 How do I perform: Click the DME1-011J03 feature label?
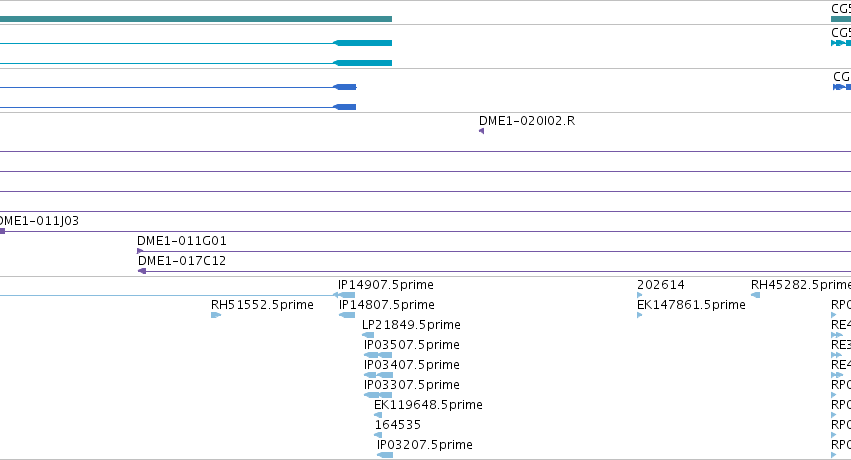click(x=38, y=221)
